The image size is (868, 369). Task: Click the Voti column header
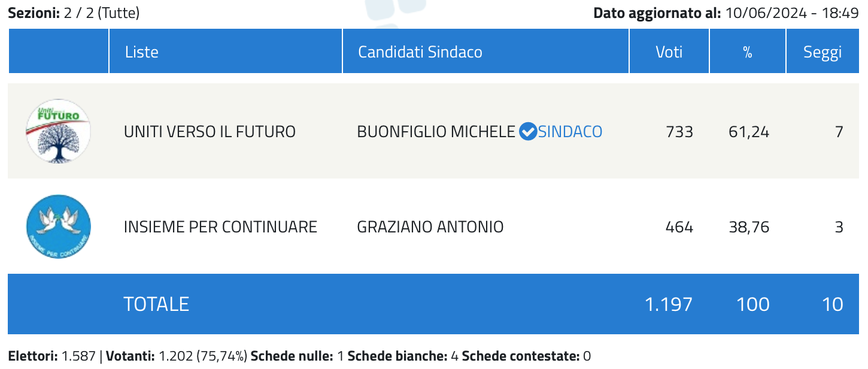[x=669, y=52]
